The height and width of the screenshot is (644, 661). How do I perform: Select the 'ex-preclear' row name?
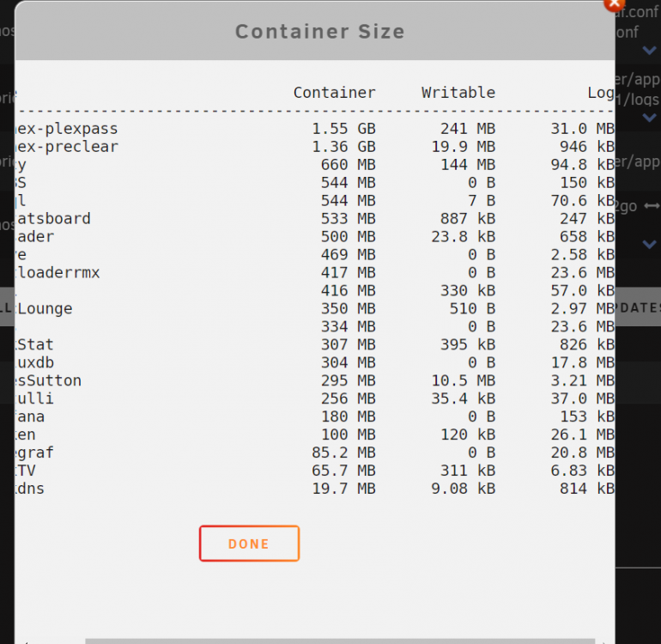[67, 147]
